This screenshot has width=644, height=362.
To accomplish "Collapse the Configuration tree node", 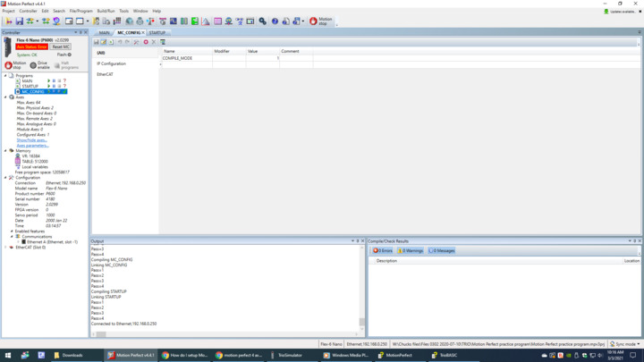I will coord(5,178).
